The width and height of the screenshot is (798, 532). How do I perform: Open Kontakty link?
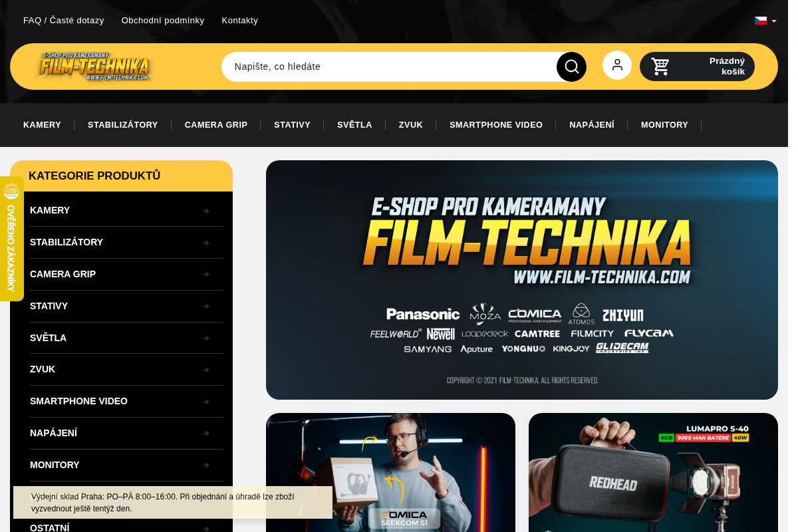240,21
